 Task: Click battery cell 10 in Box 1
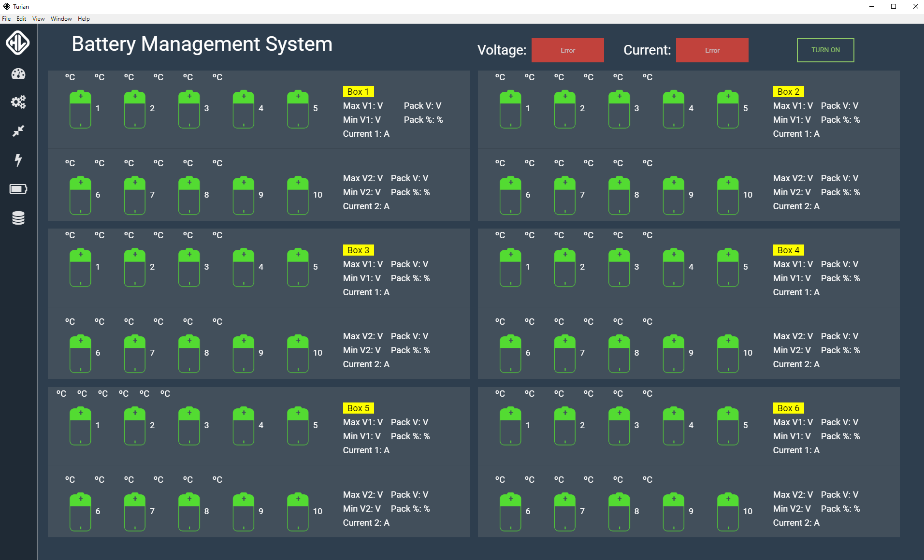pos(298,195)
